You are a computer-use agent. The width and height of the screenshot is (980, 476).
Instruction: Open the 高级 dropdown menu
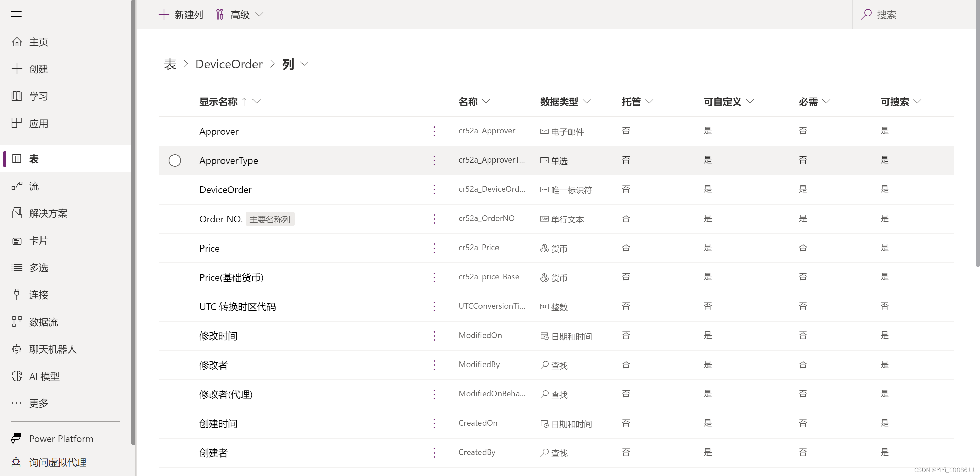point(239,14)
